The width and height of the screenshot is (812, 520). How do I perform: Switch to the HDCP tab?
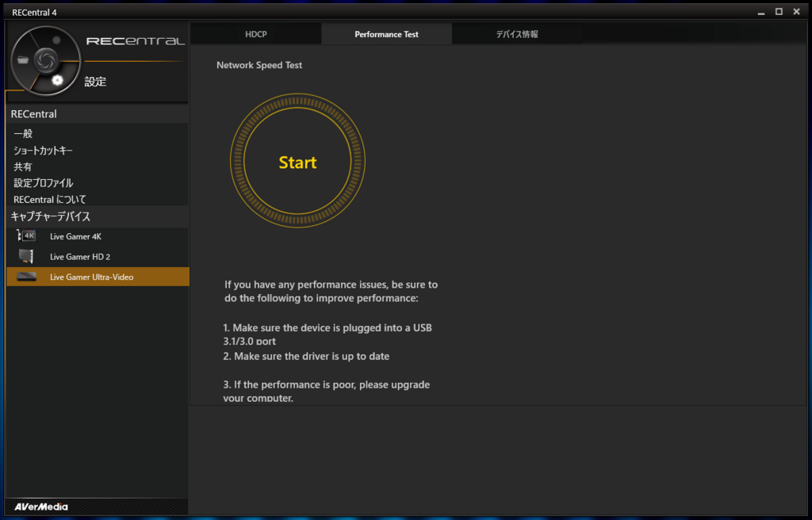(256, 34)
